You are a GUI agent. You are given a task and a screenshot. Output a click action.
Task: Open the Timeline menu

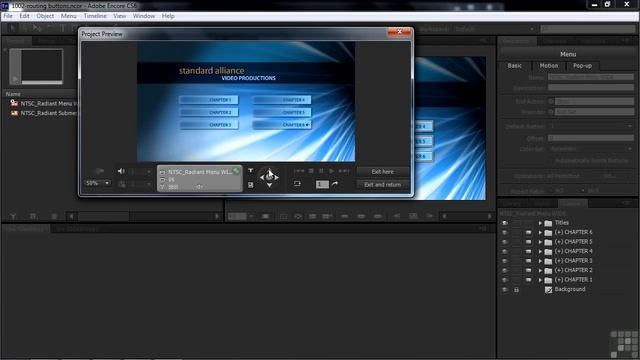95,16
